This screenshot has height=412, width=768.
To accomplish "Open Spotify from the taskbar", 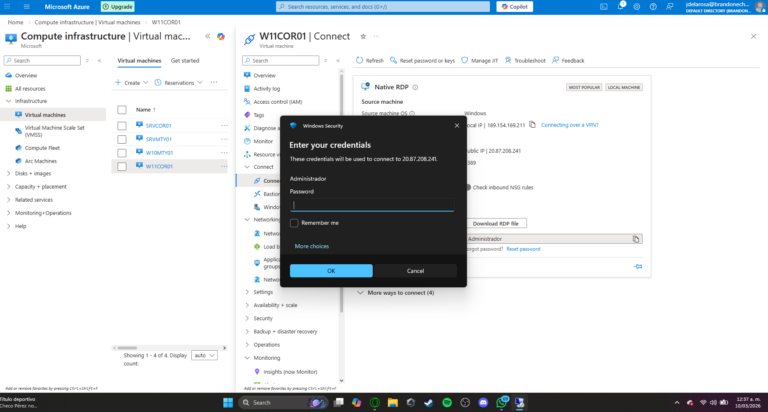I will tap(447, 403).
